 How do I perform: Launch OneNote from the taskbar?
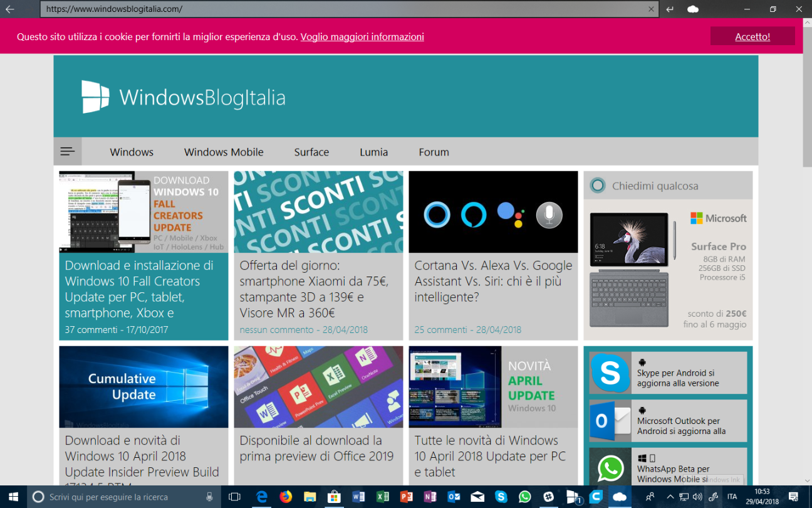429,497
